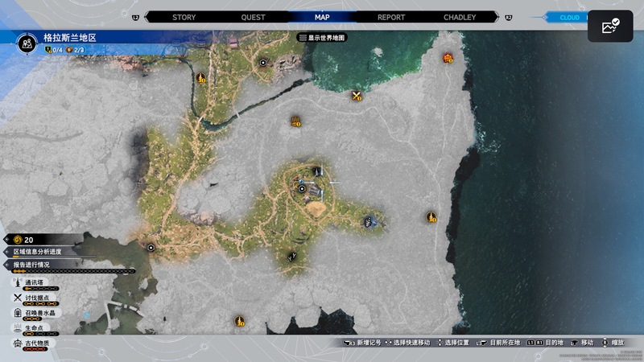Image resolution: width=644 pixels, height=362 pixels.
Task: Open the chart widget in top-right corner
Action: click(x=610, y=27)
